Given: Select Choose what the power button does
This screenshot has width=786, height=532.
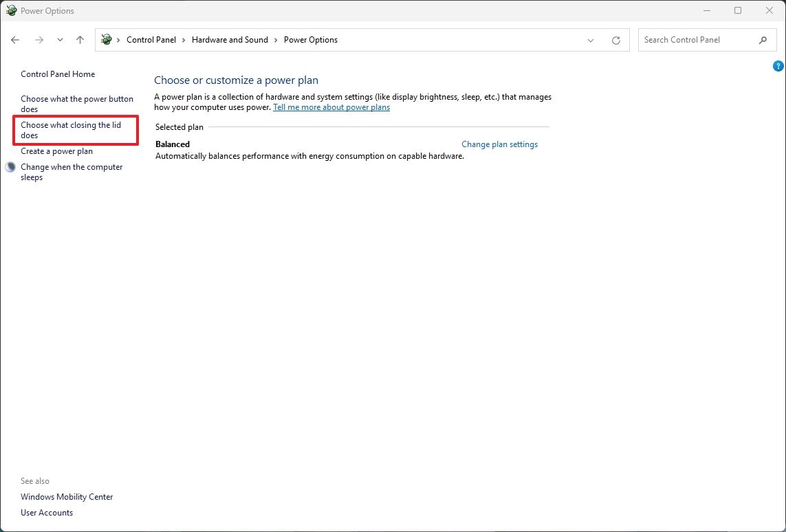Looking at the screenshot, I should click(x=76, y=104).
